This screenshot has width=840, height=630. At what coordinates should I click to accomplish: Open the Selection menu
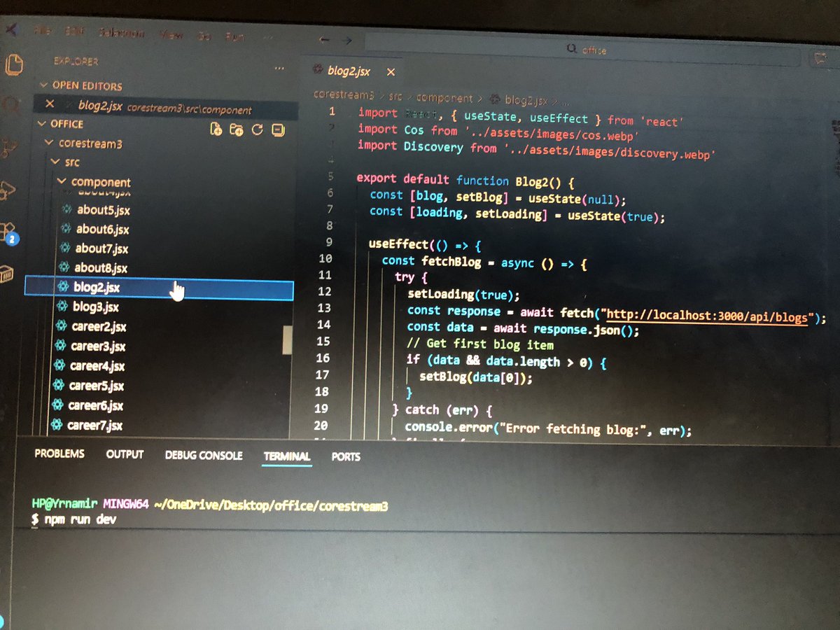point(122,33)
